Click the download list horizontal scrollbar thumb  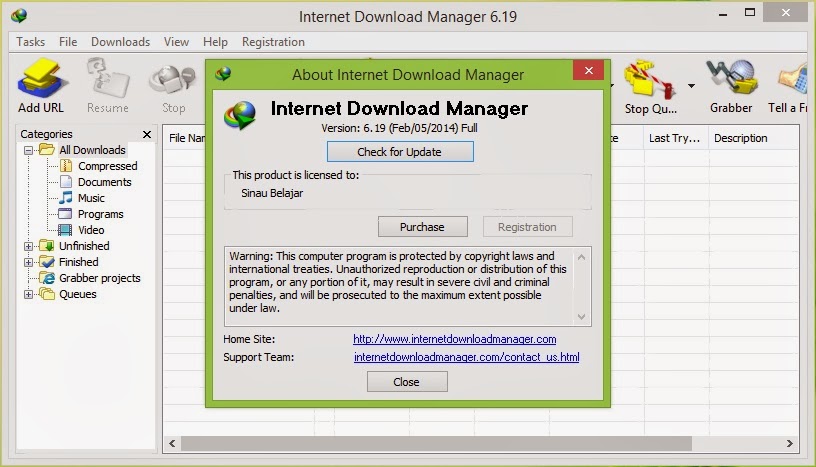tap(436, 444)
